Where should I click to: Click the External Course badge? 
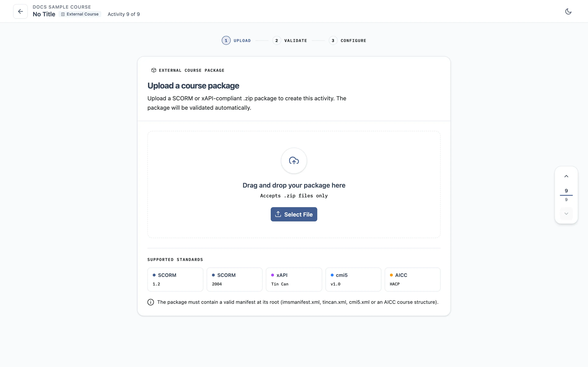80,14
